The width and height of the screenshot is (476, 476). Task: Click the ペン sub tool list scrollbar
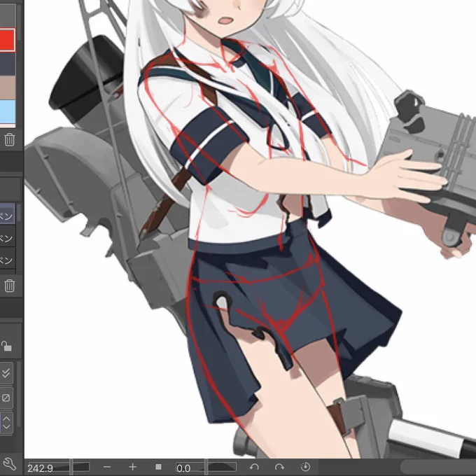click(19, 213)
